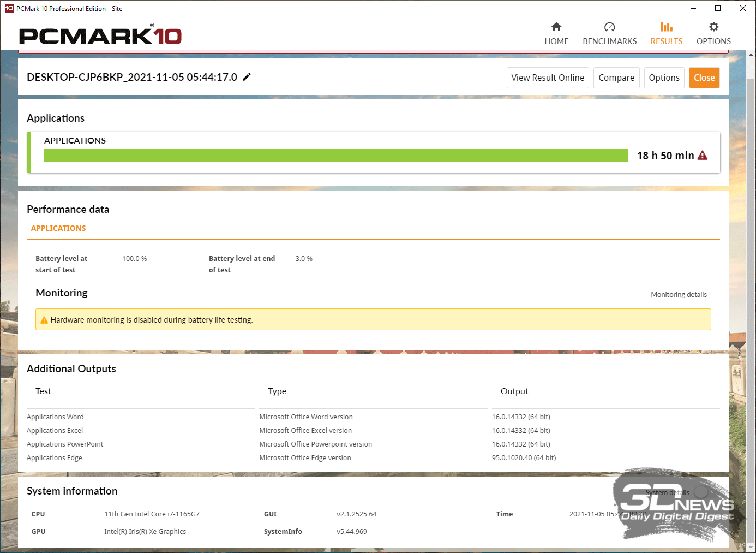756x553 pixels.
Task: Click the scrollbar down arrow
Action: click(x=751, y=547)
